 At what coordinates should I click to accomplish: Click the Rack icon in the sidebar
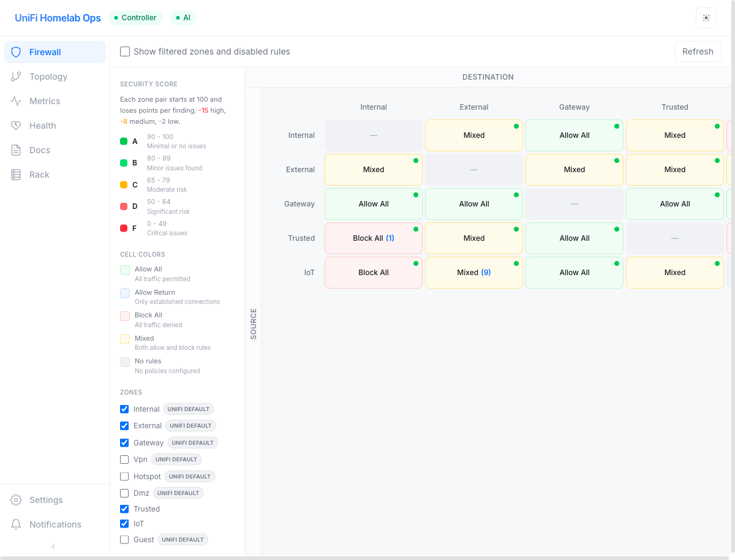[x=15, y=174]
